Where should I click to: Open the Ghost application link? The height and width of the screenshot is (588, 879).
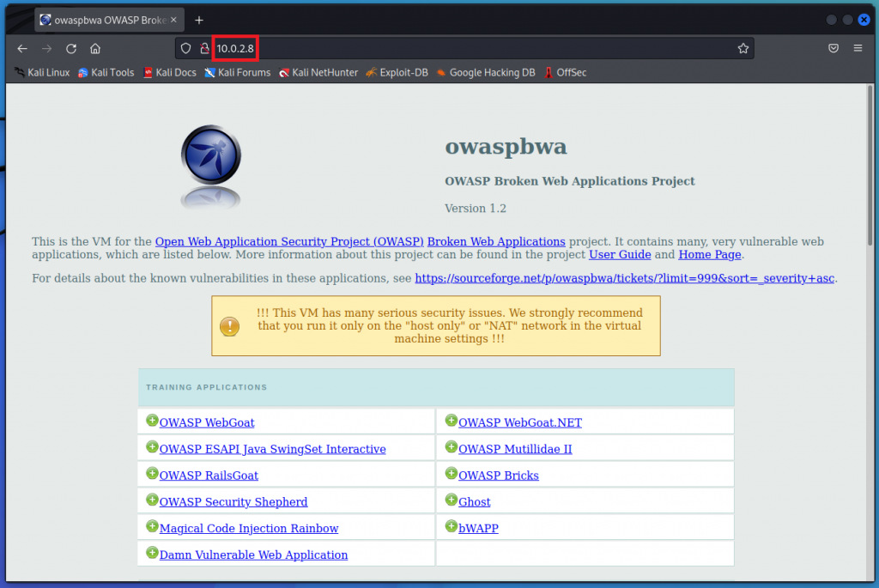[474, 501]
